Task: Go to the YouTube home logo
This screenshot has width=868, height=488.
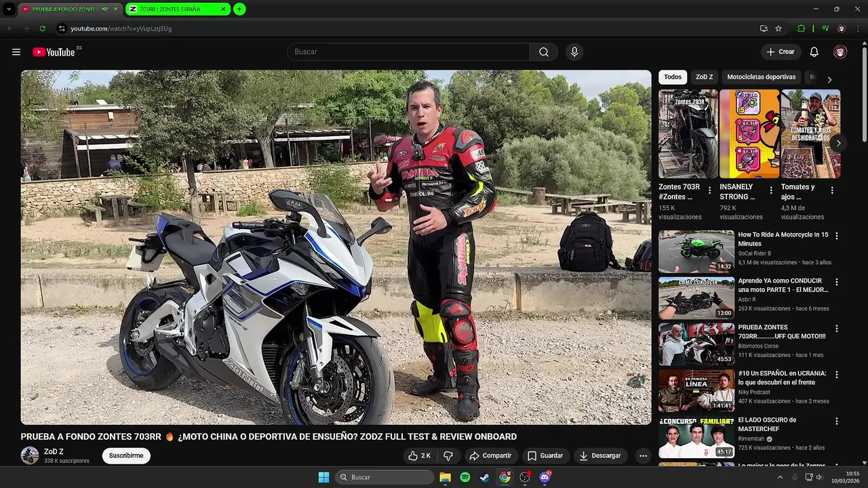Action: point(54,52)
